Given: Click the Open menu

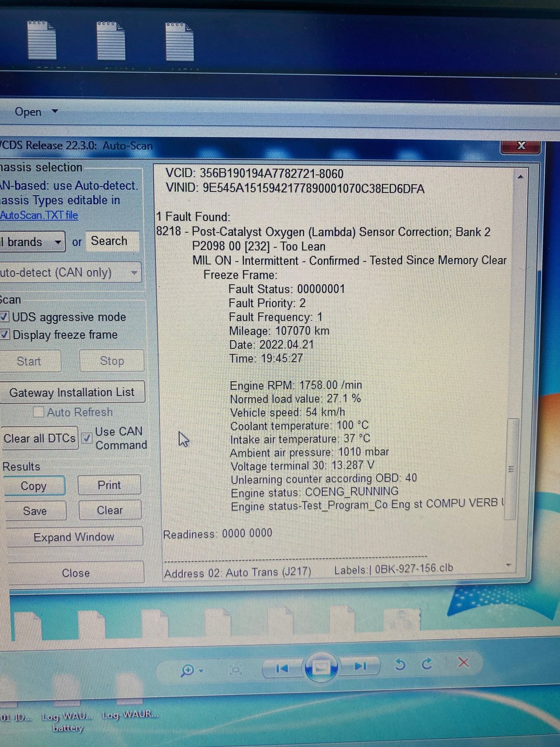Looking at the screenshot, I should [29, 112].
